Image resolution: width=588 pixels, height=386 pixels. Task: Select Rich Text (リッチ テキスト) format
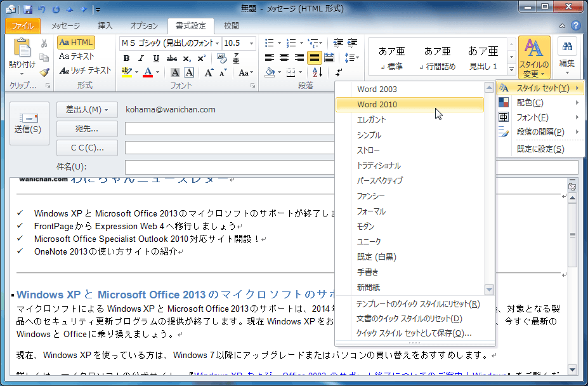pos(85,70)
